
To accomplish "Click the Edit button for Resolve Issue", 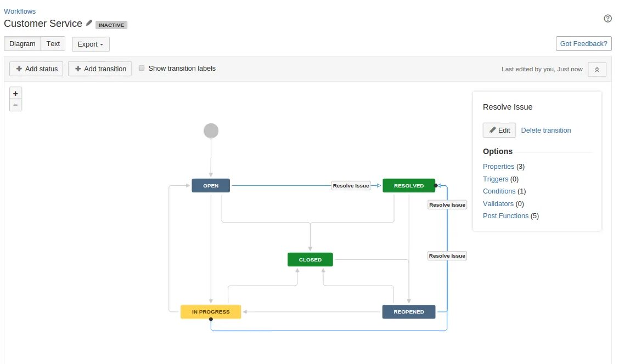I will tap(499, 130).
